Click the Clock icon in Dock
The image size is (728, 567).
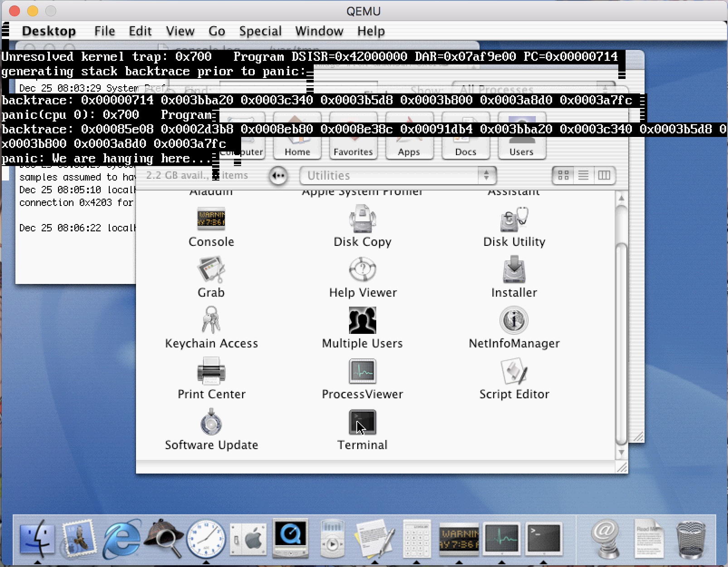click(206, 539)
